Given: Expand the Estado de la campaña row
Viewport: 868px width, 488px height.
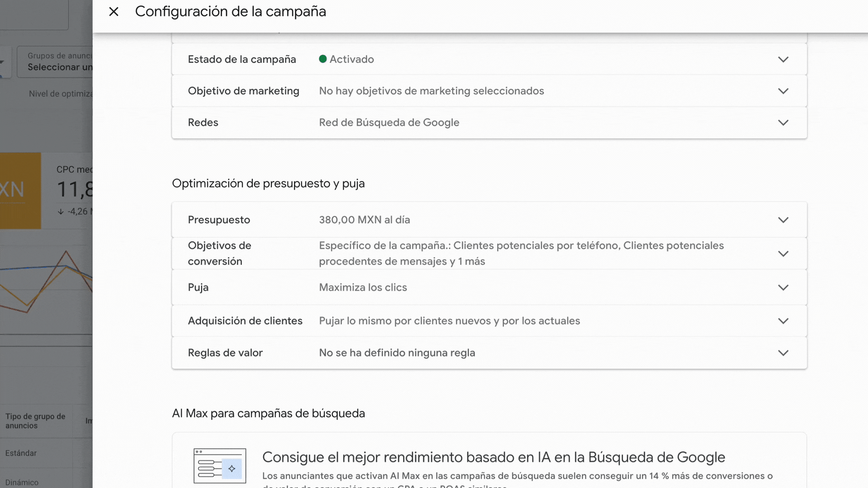Looking at the screenshot, I should coord(783,59).
